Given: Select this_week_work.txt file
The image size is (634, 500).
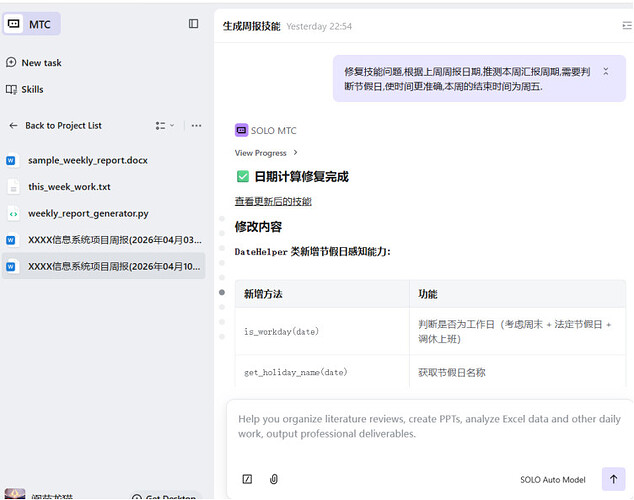Looking at the screenshot, I should 68,187.
